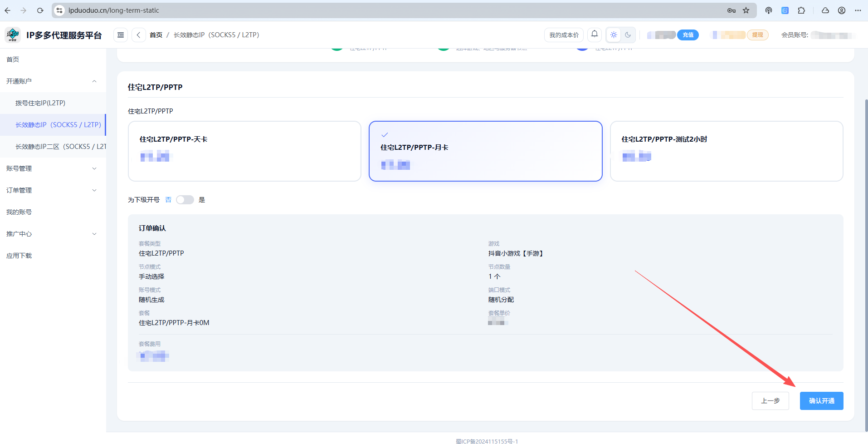The height and width of the screenshot is (444, 868).
Task: Click the IPDD platform logo
Action: (13, 35)
